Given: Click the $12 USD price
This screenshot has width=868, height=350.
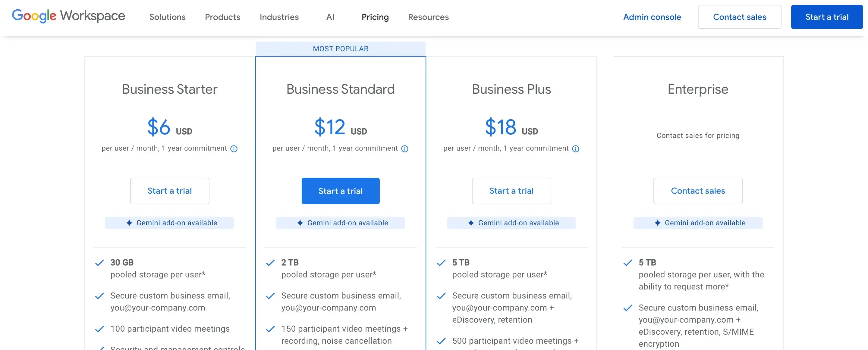Looking at the screenshot, I should click(340, 127).
